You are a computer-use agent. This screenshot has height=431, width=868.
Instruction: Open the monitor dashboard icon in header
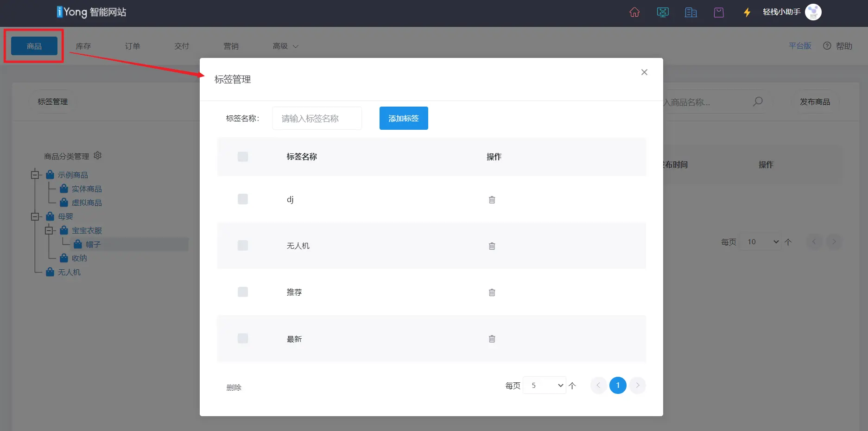(x=663, y=13)
